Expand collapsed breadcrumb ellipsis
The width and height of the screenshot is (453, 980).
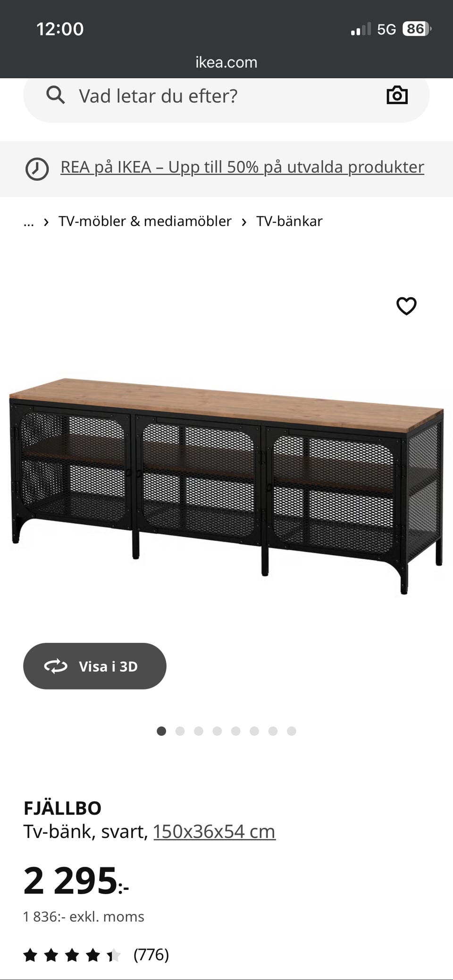pyautogui.click(x=29, y=221)
